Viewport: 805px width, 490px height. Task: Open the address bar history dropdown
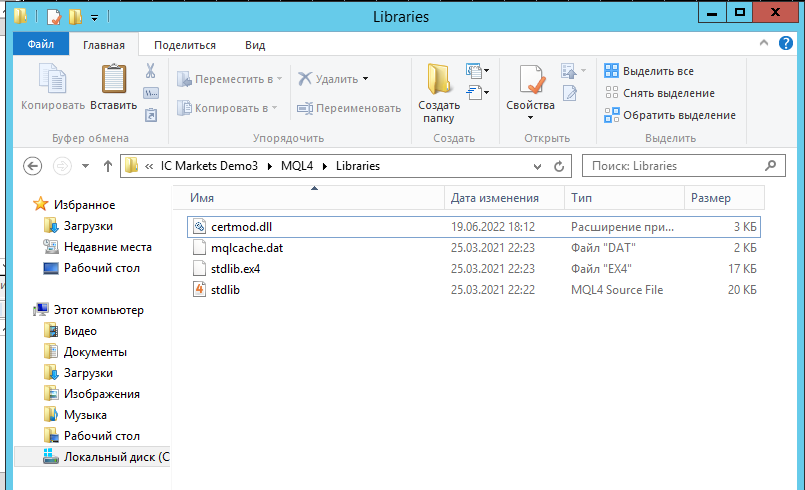tap(537, 166)
